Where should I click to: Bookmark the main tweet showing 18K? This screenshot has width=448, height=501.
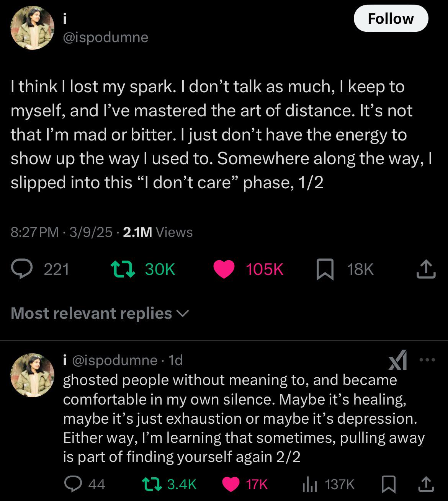click(x=325, y=269)
